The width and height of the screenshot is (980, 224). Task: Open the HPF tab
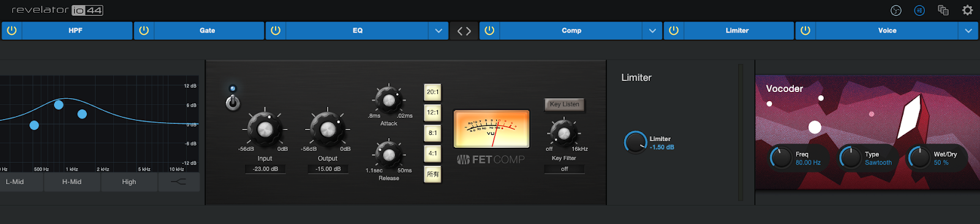(x=76, y=31)
